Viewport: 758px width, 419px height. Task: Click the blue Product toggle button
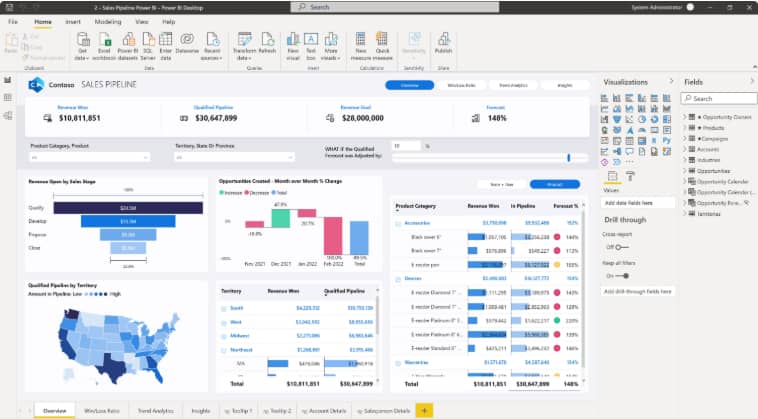(x=554, y=184)
